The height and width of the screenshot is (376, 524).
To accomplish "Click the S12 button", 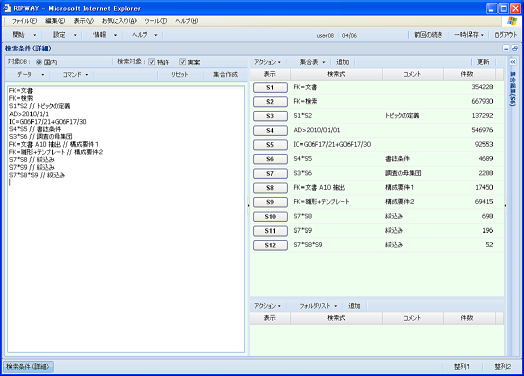I will (270, 245).
